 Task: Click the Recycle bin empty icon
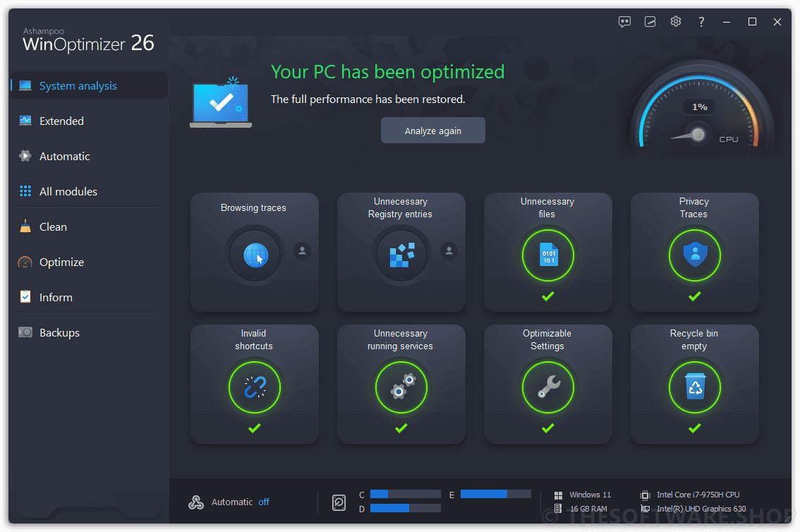pos(695,387)
